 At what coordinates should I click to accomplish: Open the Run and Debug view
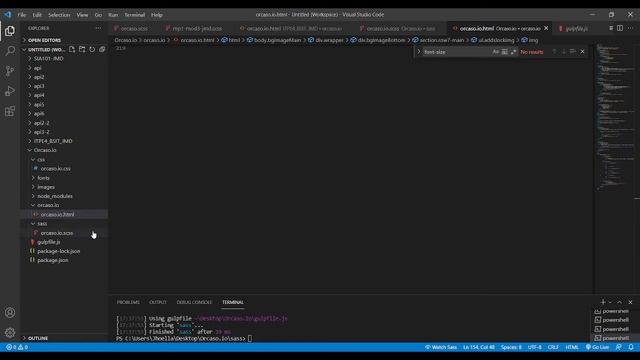point(10,91)
